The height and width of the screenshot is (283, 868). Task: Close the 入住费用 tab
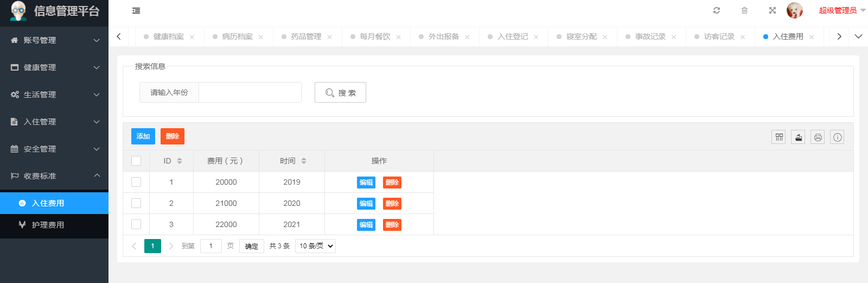(x=812, y=37)
